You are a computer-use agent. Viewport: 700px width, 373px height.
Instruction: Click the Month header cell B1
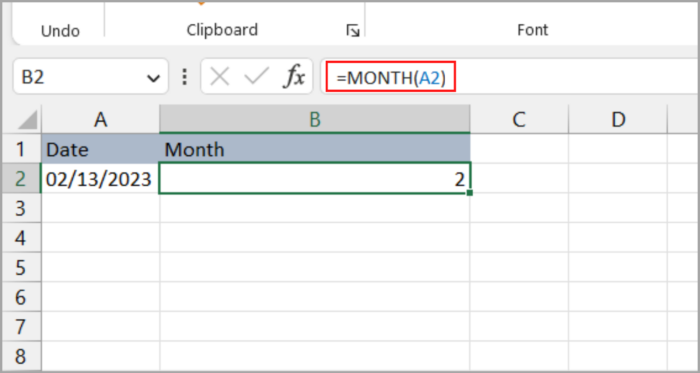[x=315, y=149]
